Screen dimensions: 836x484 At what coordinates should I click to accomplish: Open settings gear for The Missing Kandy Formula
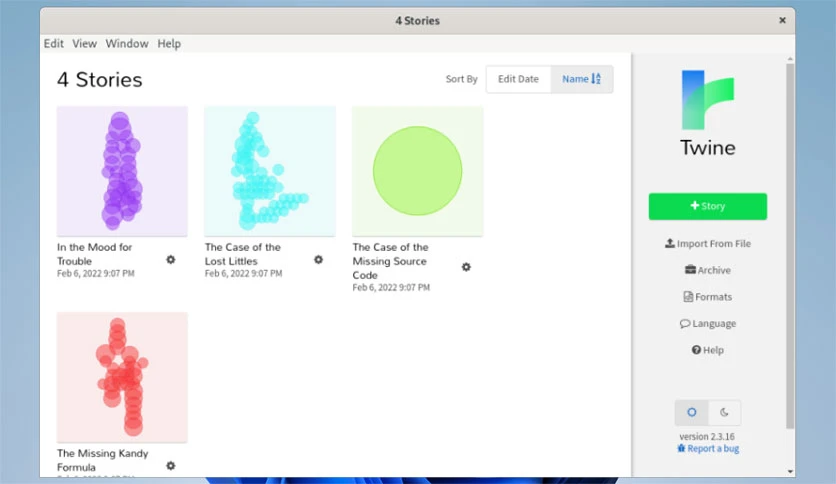pyautogui.click(x=171, y=465)
